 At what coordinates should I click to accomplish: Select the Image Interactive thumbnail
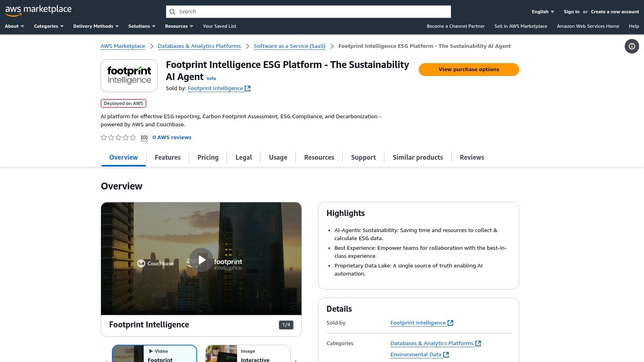click(x=248, y=354)
